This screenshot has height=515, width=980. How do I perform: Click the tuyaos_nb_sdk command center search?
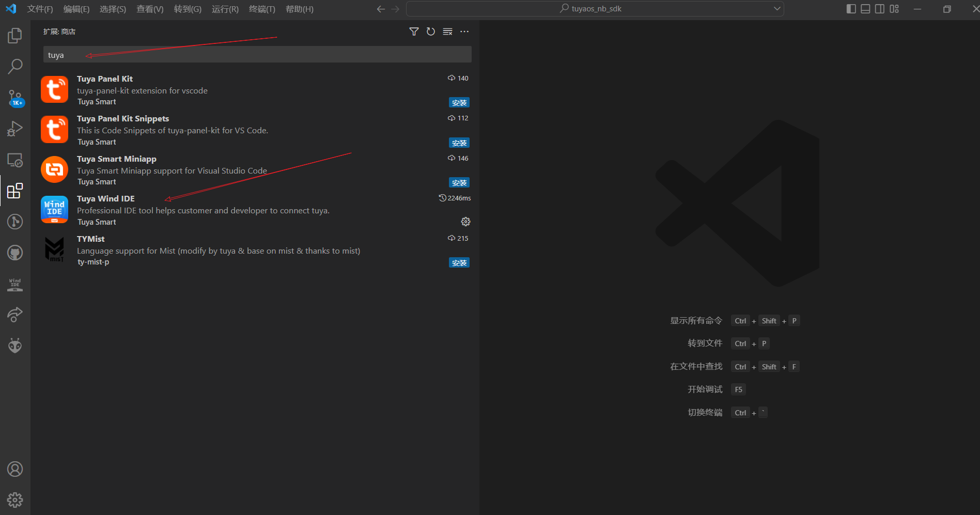pos(595,9)
